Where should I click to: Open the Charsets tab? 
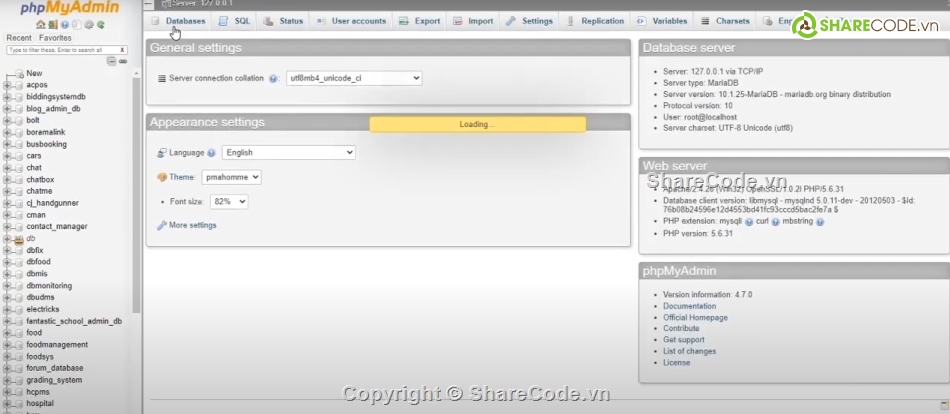point(726,21)
